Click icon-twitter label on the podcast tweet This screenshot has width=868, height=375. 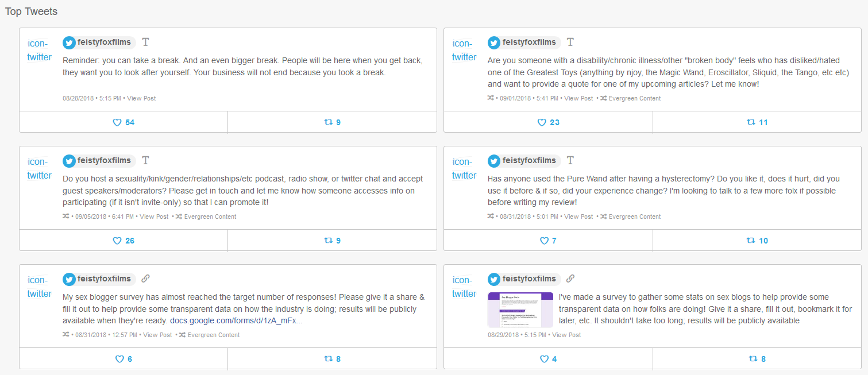click(40, 168)
